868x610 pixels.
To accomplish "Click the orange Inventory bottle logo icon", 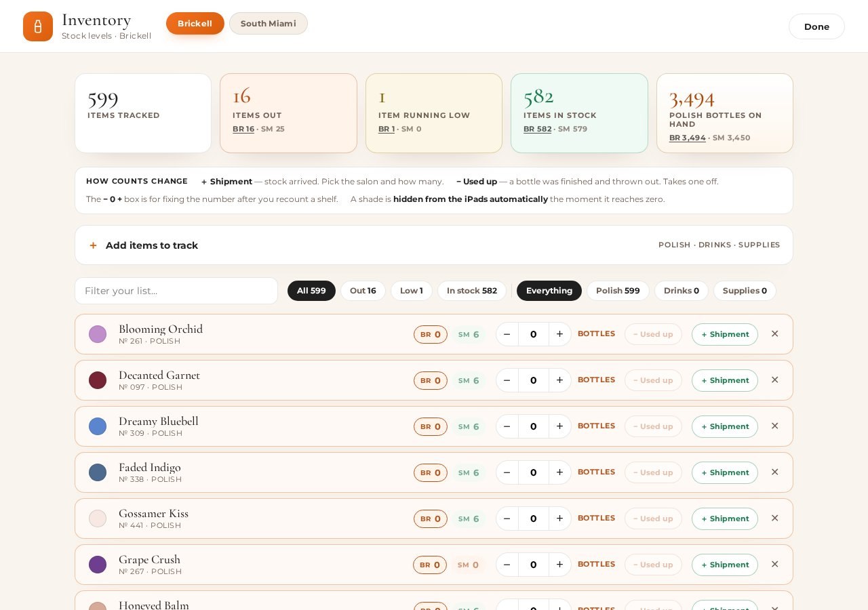I will 38,26.
